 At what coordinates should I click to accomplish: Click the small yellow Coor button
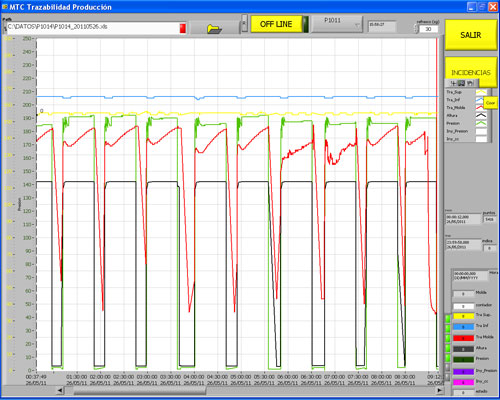(490, 103)
